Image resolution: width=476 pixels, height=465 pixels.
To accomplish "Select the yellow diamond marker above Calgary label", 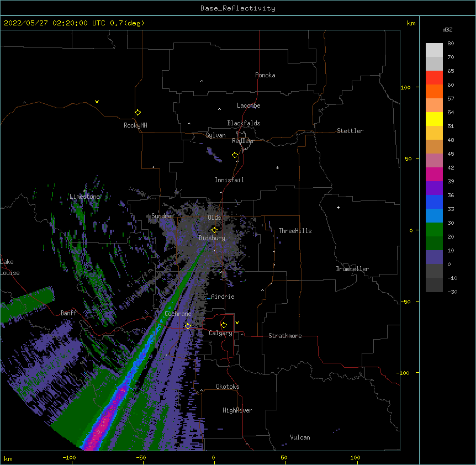I will point(224,325).
